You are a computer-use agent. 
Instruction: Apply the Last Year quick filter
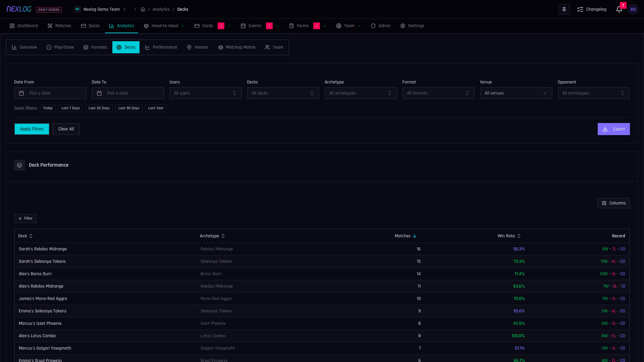tap(156, 108)
